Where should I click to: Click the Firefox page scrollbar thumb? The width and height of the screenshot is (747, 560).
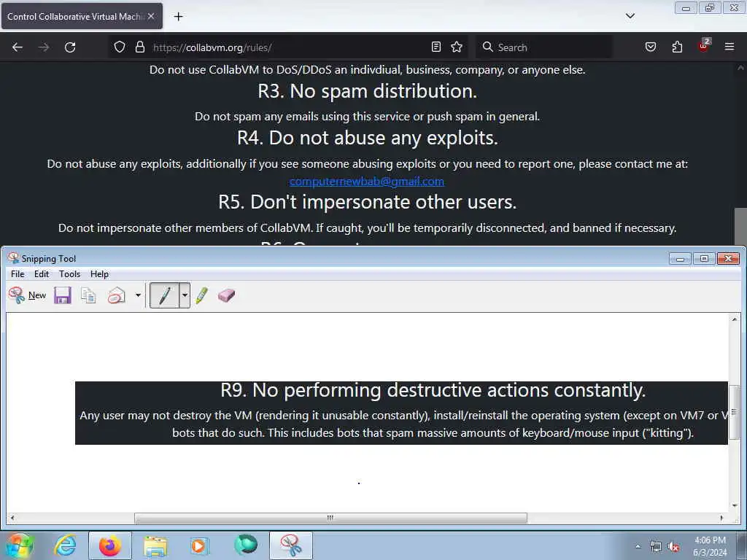[740, 226]
